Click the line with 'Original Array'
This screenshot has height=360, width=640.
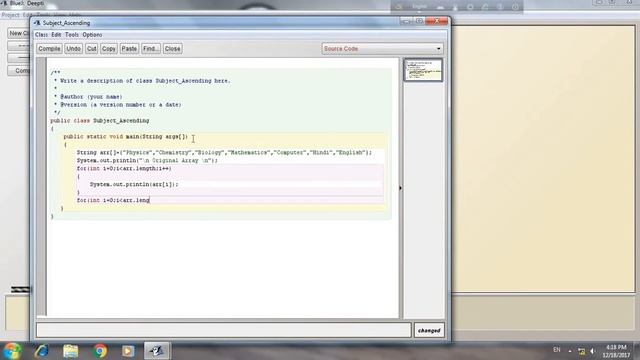click(x=147, y=160)
